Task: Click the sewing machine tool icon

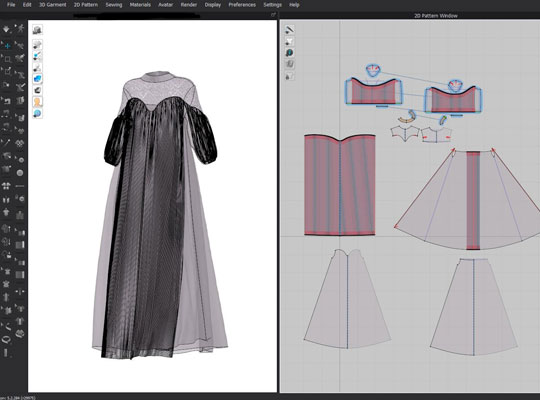Action: tap(7, 101)
